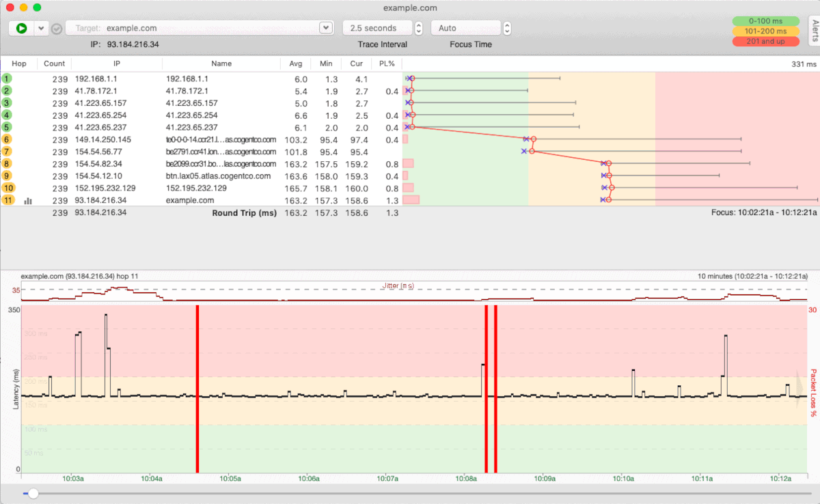Screen dimensions: 820x504
Task: Click the red packet loss marker near 10:08a
Action: (487, 389)
